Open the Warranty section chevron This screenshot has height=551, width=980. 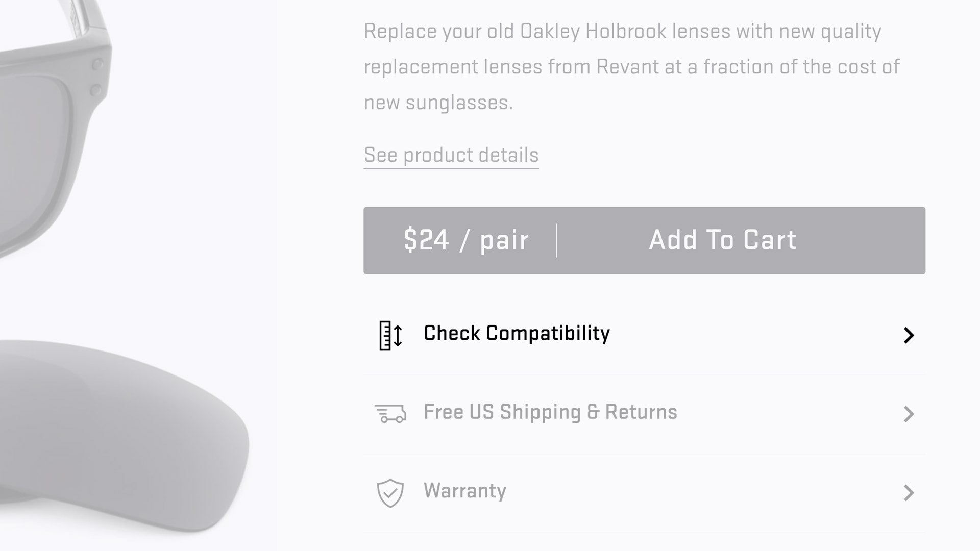[908, 493]
